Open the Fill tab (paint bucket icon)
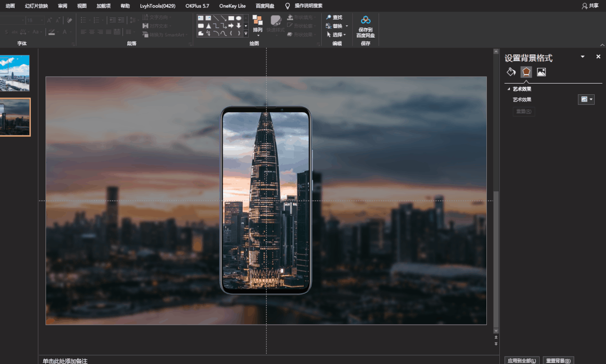 click(x=511, y=72)
